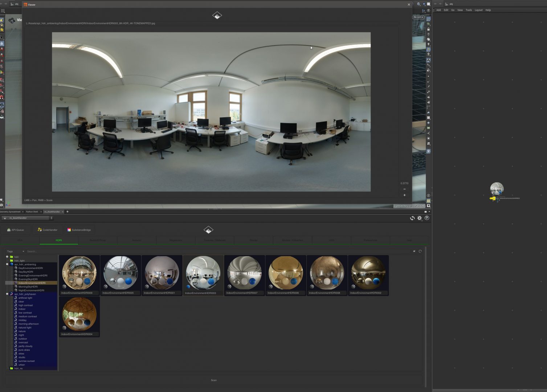
Task: Open the CodeHandler tool
Action: 47,230
